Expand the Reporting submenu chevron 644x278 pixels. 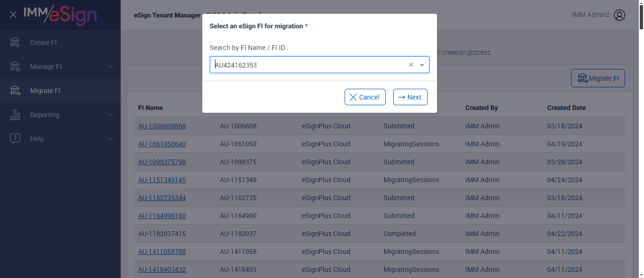pyautogui.click(x=110, y=115)
